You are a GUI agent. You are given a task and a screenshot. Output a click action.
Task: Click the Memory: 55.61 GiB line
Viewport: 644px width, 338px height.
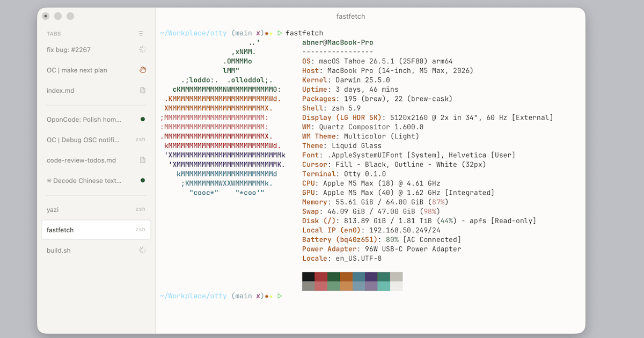point(375,202)
